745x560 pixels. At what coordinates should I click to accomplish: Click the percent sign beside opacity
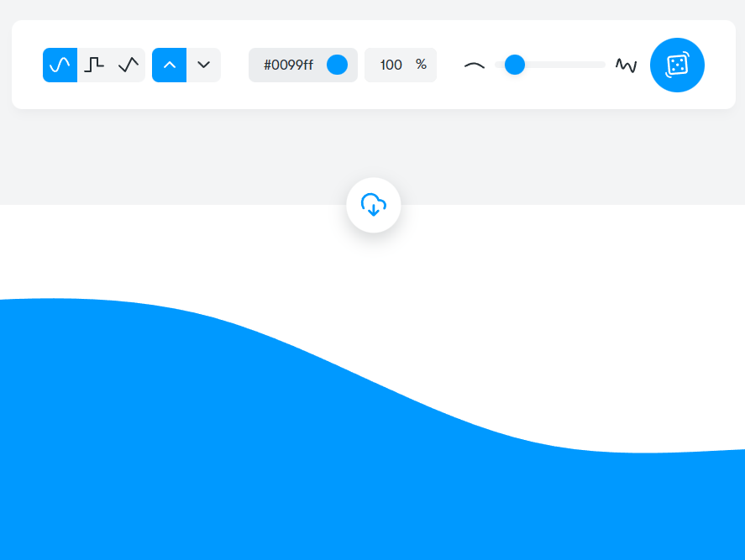click(421, 64)
